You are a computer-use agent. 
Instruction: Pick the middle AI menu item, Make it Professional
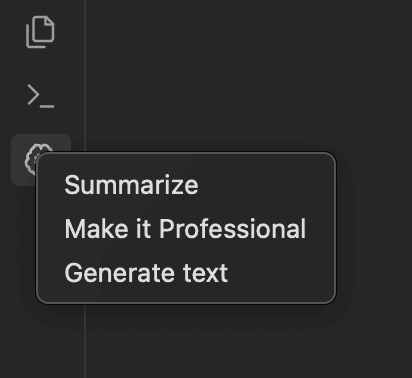(185, 229)
